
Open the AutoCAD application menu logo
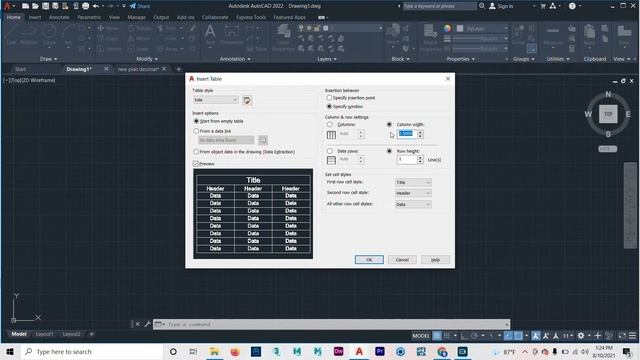coord(7,6)
